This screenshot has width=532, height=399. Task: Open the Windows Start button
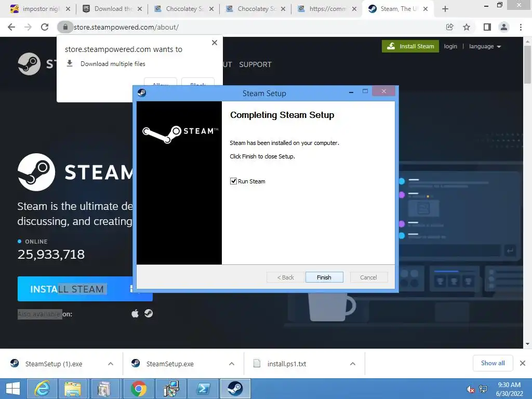[x=13, y=389]
